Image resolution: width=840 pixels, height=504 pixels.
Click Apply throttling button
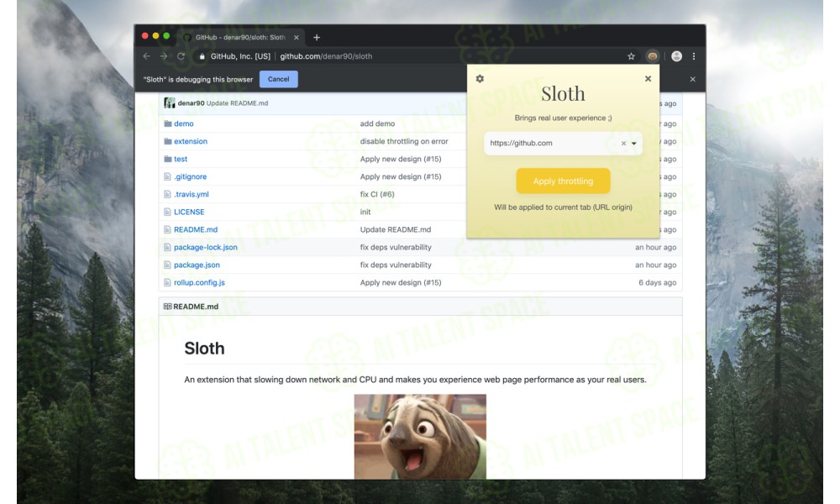click(563, 181)
